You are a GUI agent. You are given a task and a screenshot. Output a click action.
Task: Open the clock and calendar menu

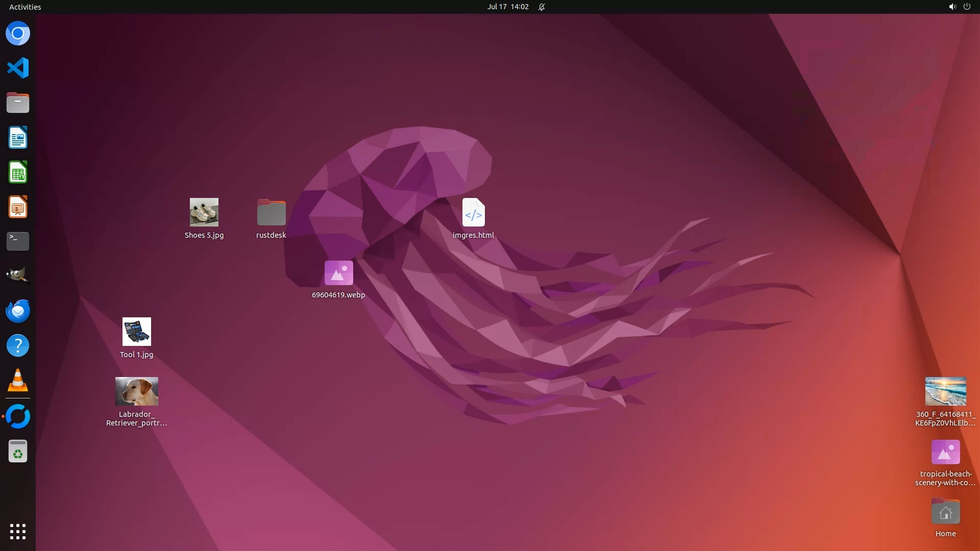507,7
